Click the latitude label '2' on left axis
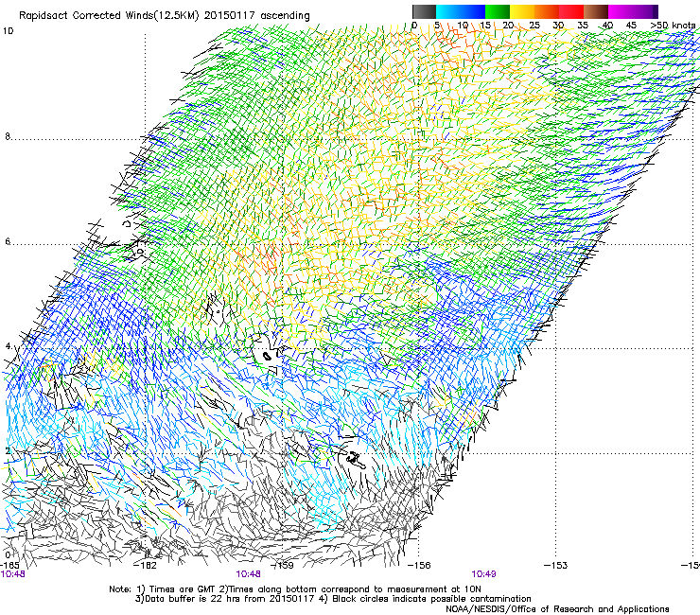Viewport: 700px width, 615px height. [8, 450]
